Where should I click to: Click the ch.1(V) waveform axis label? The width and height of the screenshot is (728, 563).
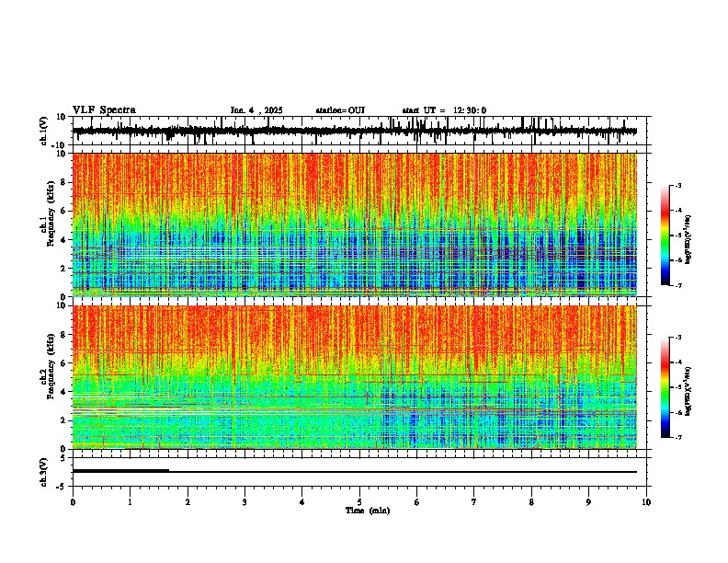point(44,131)
